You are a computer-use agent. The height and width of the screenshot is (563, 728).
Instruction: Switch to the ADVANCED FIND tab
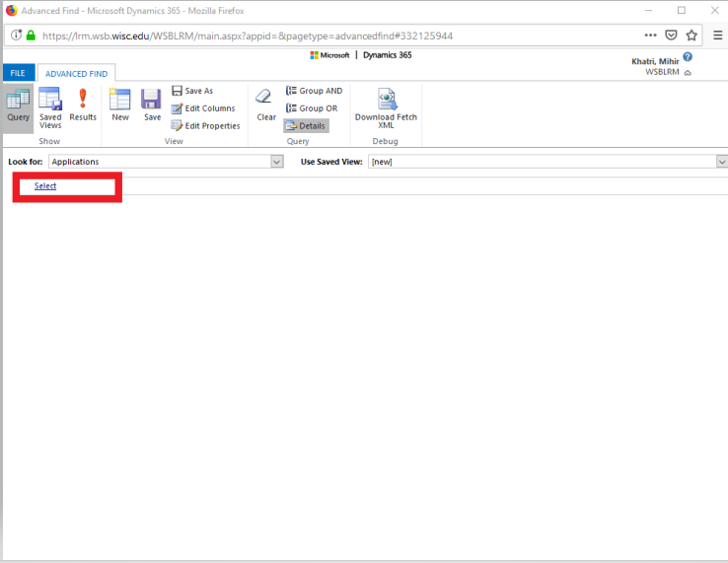point(76,73)
